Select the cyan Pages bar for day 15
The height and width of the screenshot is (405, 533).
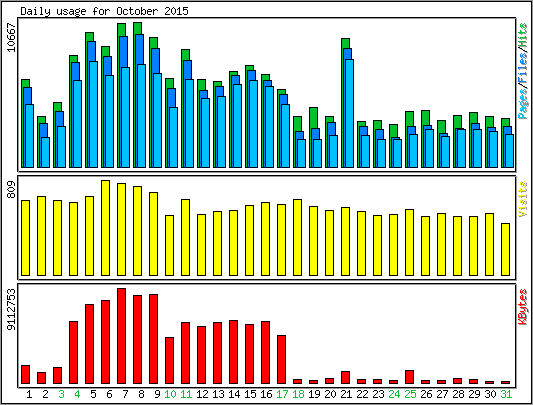click(x=254, y=124)
